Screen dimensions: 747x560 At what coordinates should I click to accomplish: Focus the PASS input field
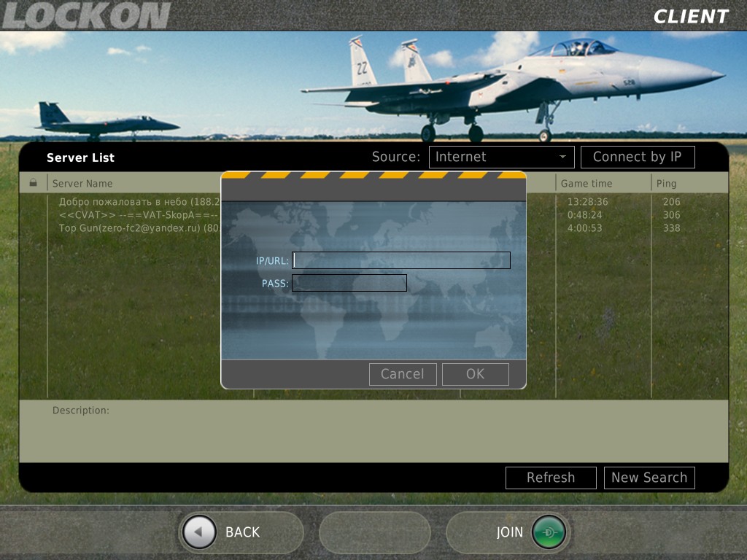click(x=349, y=283)
